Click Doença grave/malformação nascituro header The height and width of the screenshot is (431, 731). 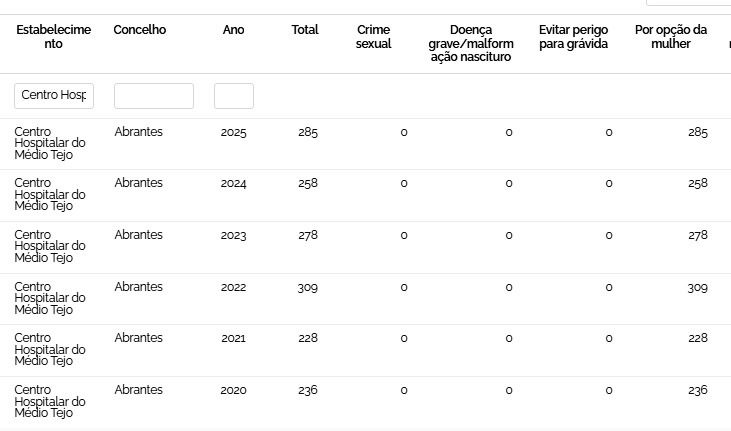point(471,43)
